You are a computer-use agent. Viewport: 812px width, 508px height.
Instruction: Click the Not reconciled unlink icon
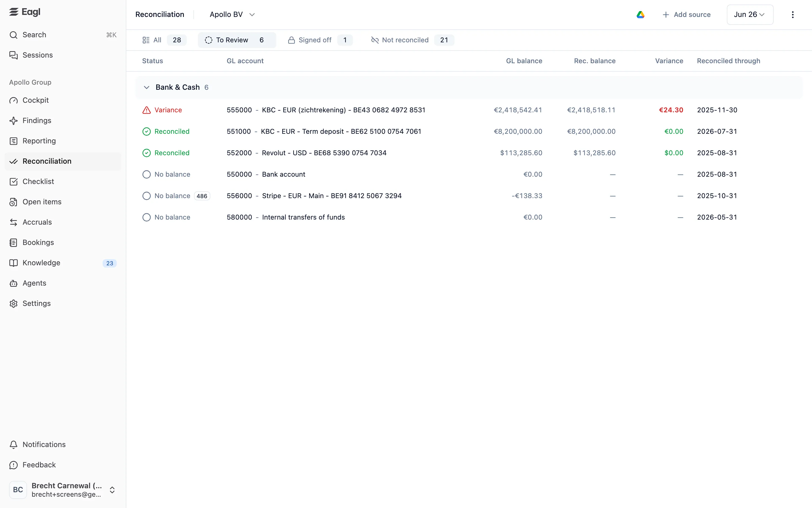click(x=375, y=40)
